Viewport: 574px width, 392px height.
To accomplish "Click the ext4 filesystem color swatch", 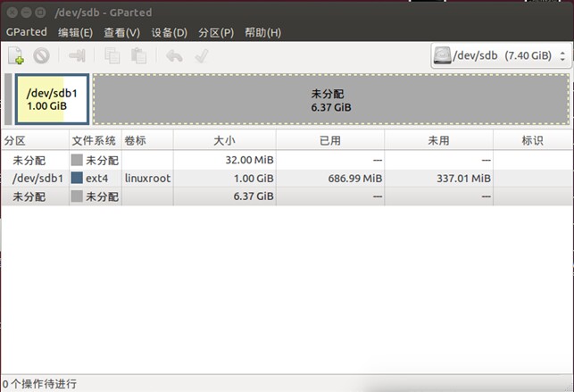I will coord(77,178).
